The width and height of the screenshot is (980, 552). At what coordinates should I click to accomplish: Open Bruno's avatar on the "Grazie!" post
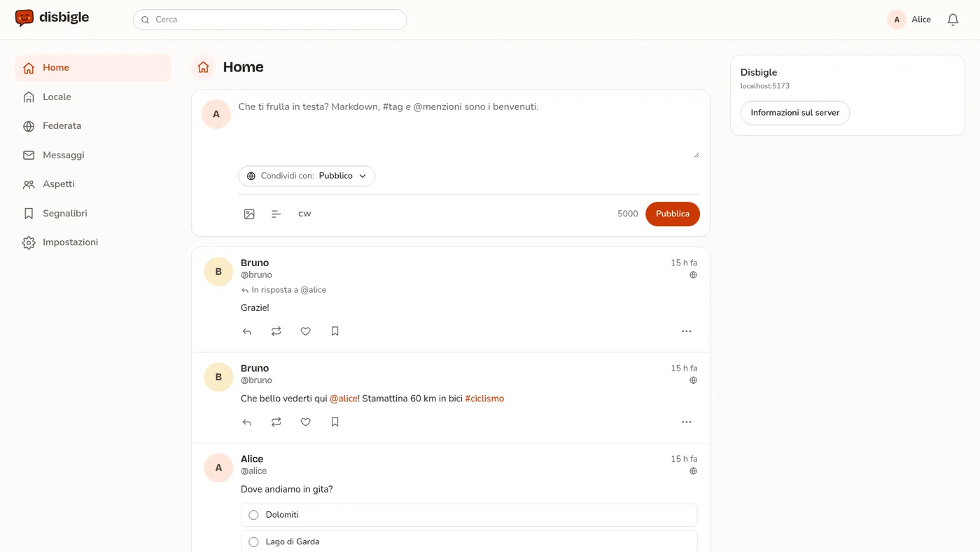tap(218, 272)
